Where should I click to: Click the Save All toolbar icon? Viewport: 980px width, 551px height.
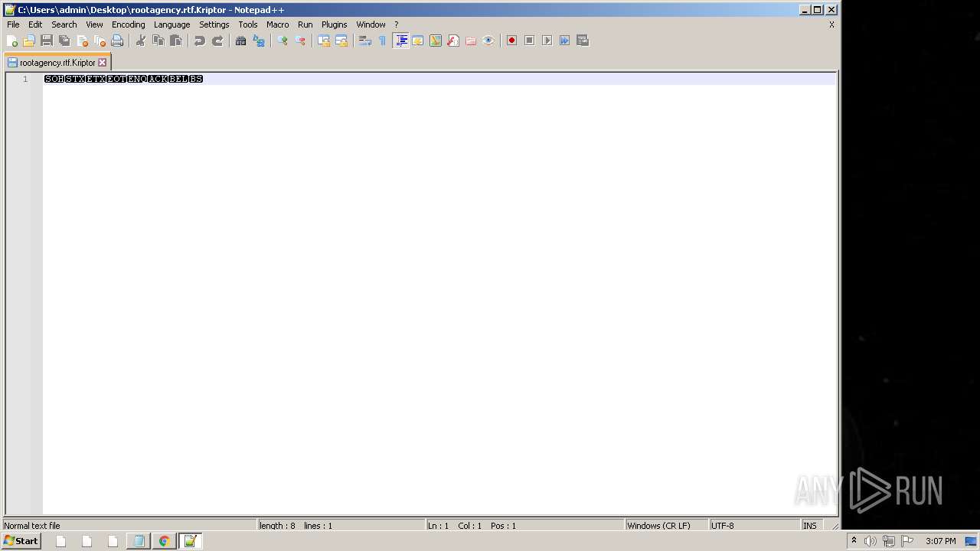[x=64, y=41]
